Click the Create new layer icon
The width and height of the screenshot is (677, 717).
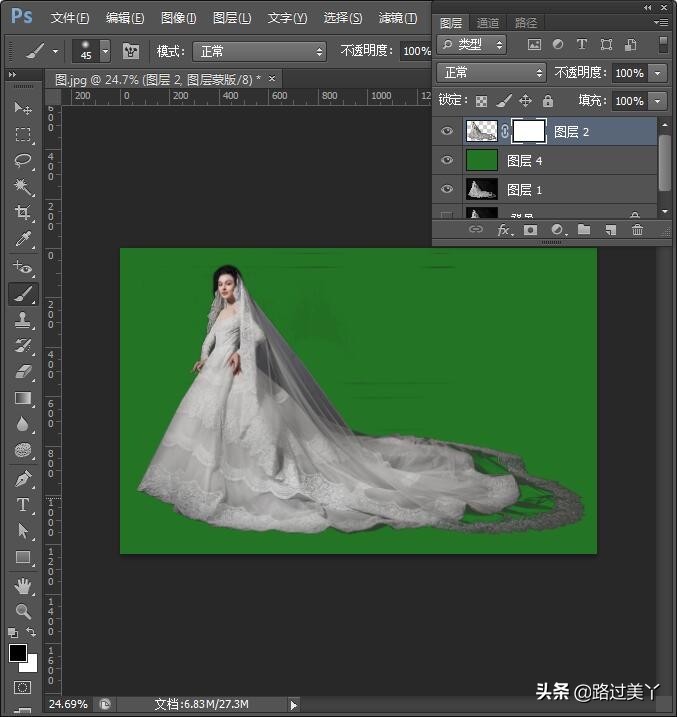[x=611, y=230]
